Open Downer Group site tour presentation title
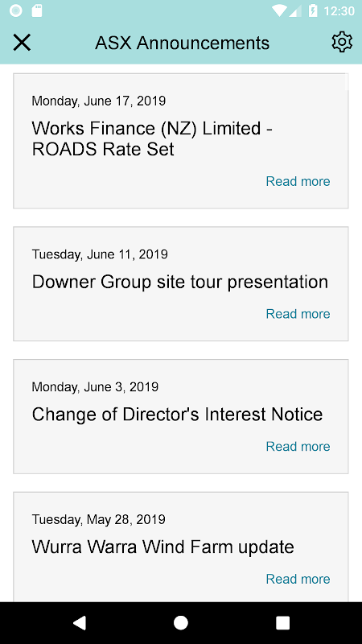The image size is (362, 644). [x=179, y=283]
